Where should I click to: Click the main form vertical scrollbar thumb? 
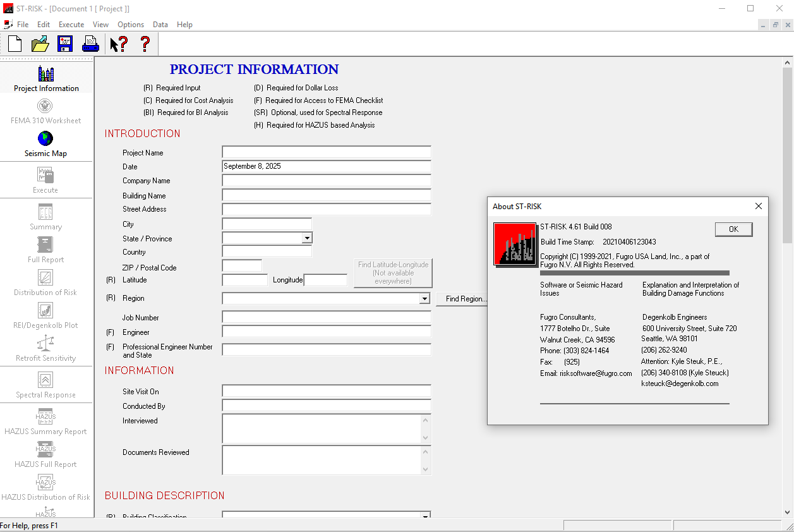point(787,156)
